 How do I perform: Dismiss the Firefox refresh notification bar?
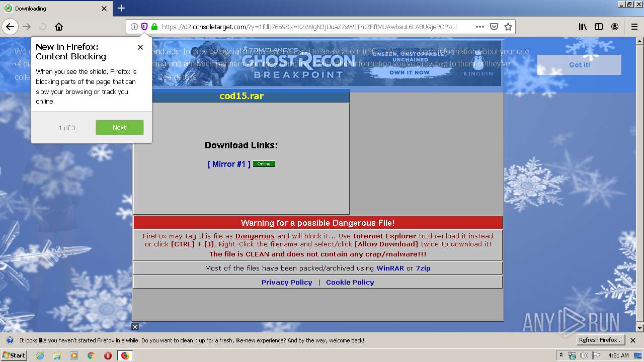(x=633, y=340)
